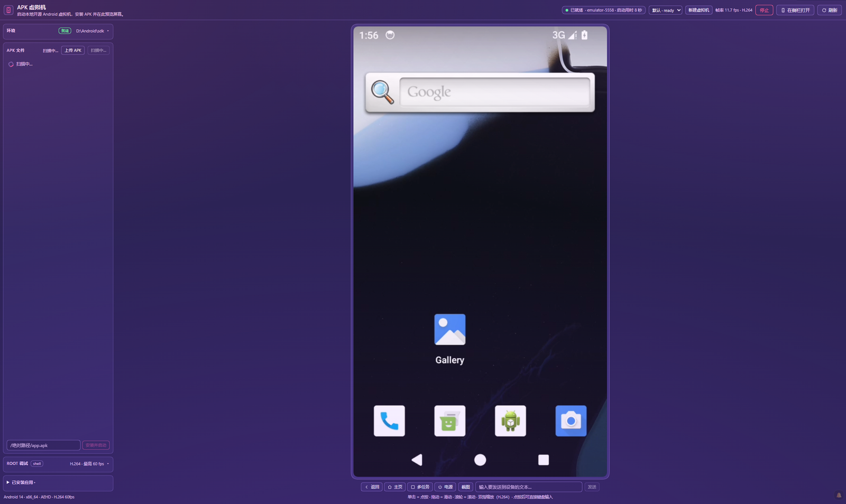This screenshot has height=504, width=846.
Task: Click the scanning spinner icon in APK list
Action: coord(11,64)
